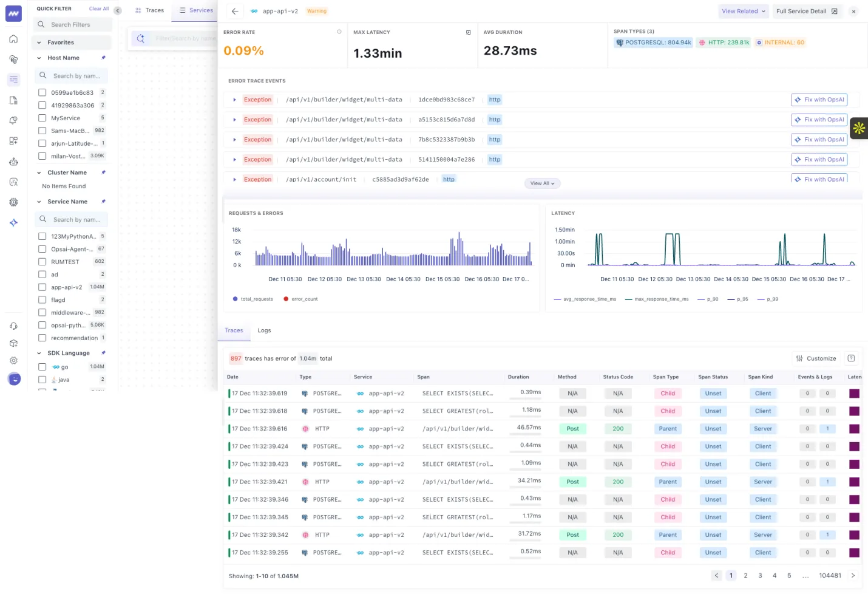The width and height of the screenshot is (868, 594).
Task: Click Fix with OpsAI for a5153c815d6a7d8d
Action: click(819, 120)
